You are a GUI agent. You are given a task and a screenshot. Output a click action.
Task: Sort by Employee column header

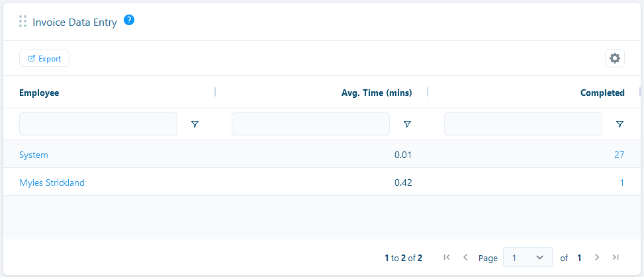(39, 93)
